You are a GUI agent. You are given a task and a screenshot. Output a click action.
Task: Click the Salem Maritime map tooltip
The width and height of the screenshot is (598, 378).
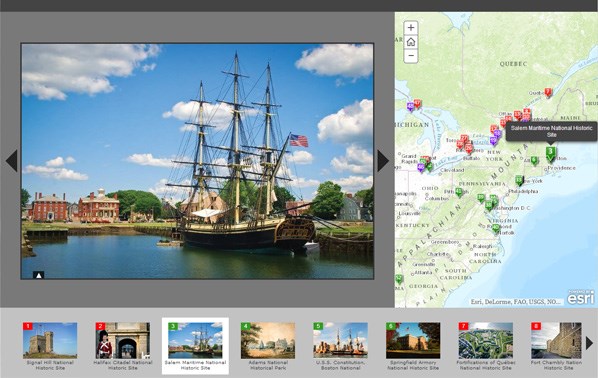click(x=551, y=132)
